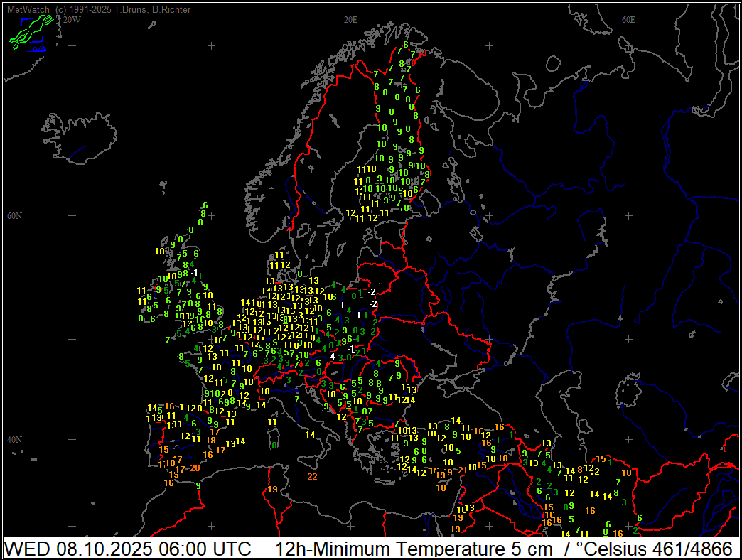Click the orange 21 near the Aegean
This screenshot has height=560, width=742.
462,470
